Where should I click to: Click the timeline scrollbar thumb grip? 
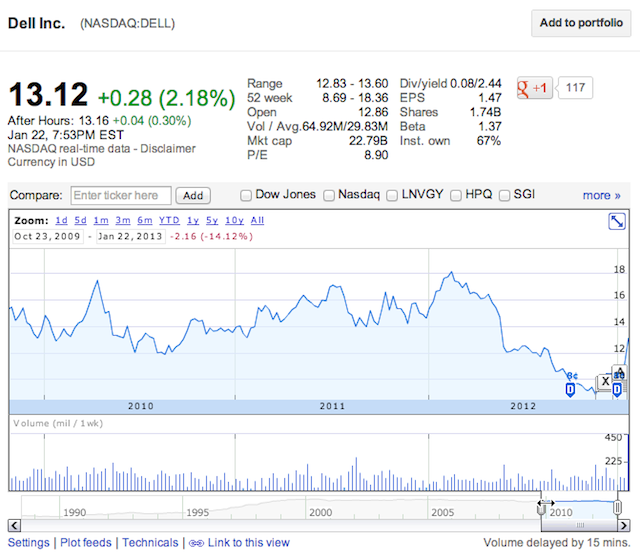click(x=580, y=526)
